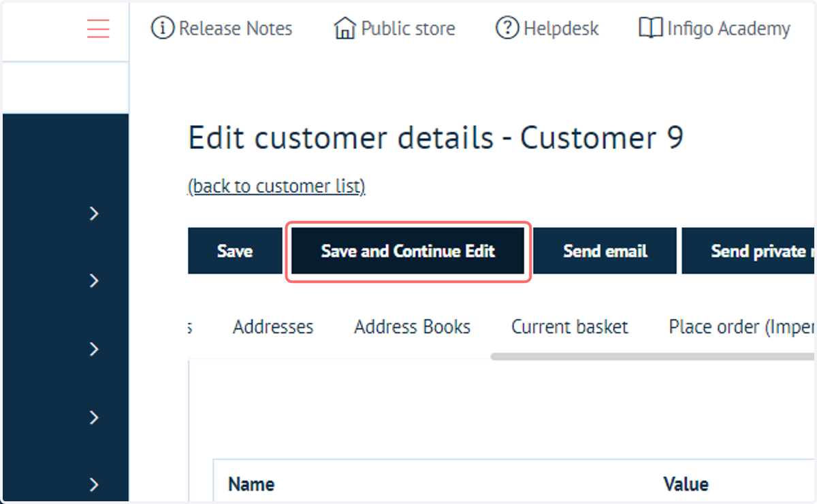Click the Infigo Academy book icon
817x504 pixels.
[651, 29]
